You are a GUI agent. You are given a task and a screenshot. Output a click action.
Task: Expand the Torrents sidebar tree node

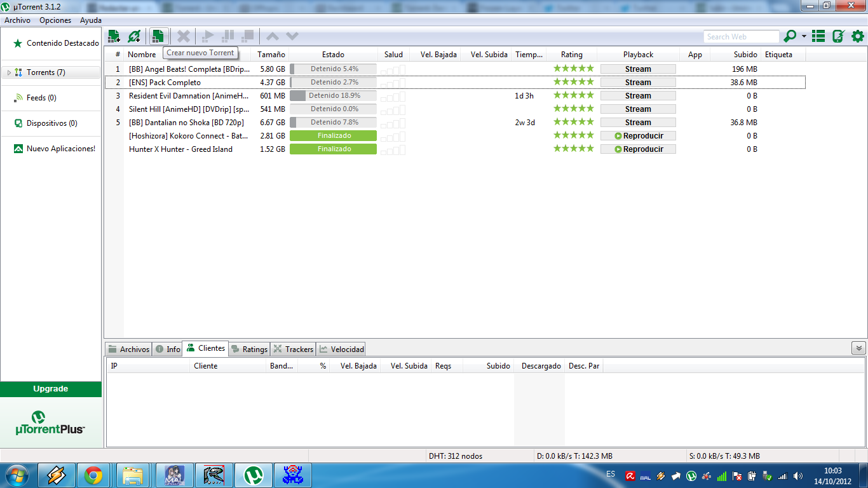(x=8, y=72)
